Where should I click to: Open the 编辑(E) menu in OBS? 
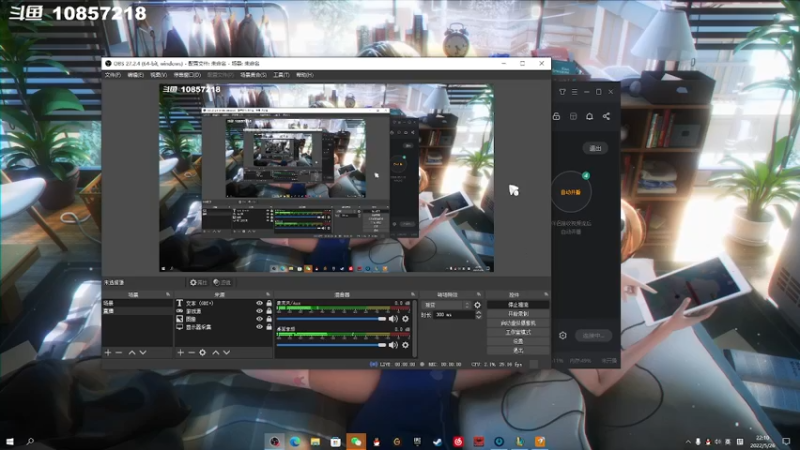pos(135,75)
